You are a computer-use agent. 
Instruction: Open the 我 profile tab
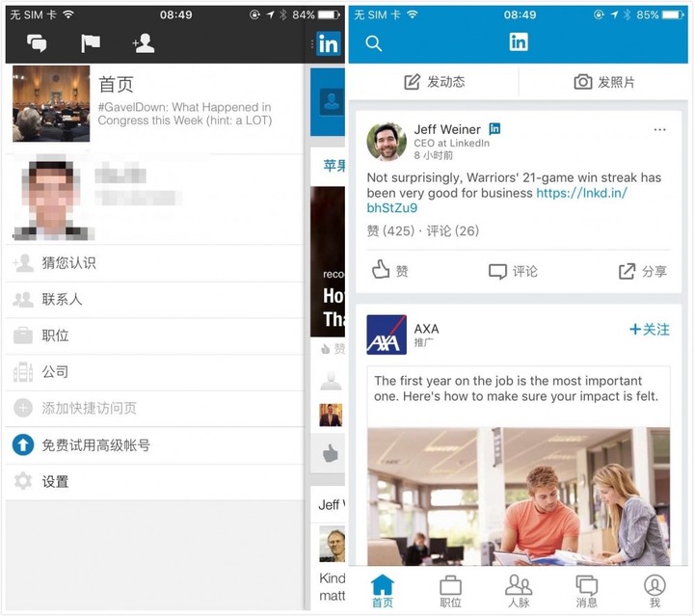pyautogui.click(x=654, y=590)
